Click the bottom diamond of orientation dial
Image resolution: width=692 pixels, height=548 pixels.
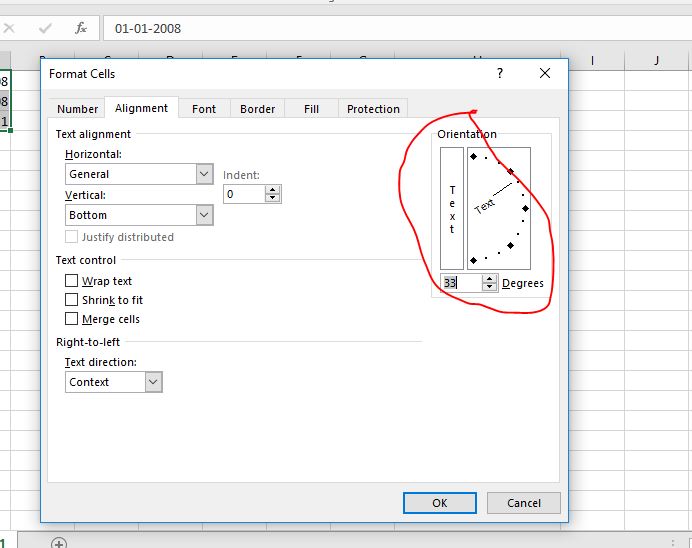coord(473,260)
